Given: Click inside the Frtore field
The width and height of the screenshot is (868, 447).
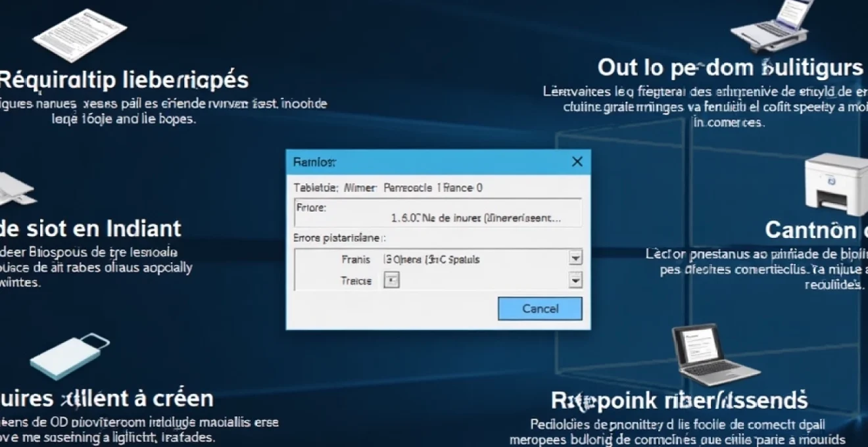Looking at the screenshot, I should tap(437, 213).
